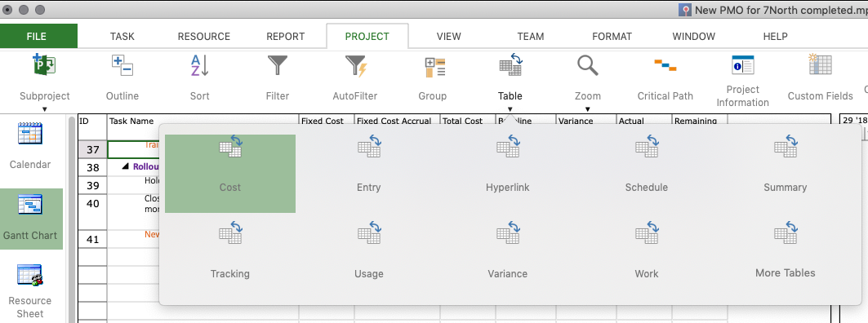The height and width of the screenshot is (323, 868).
Task: Open the VIEW ribbon tab
Action: [448, 37]
